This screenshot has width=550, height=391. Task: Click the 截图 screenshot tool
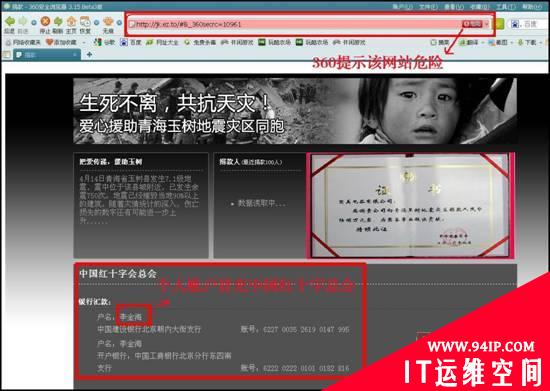tap(498, 42)
